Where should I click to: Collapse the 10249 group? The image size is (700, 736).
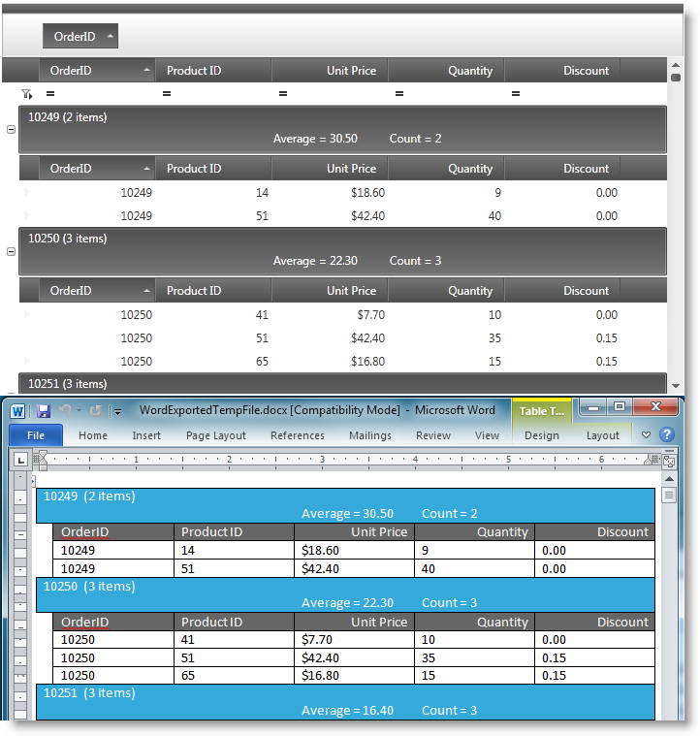click(x=12, y=129)
